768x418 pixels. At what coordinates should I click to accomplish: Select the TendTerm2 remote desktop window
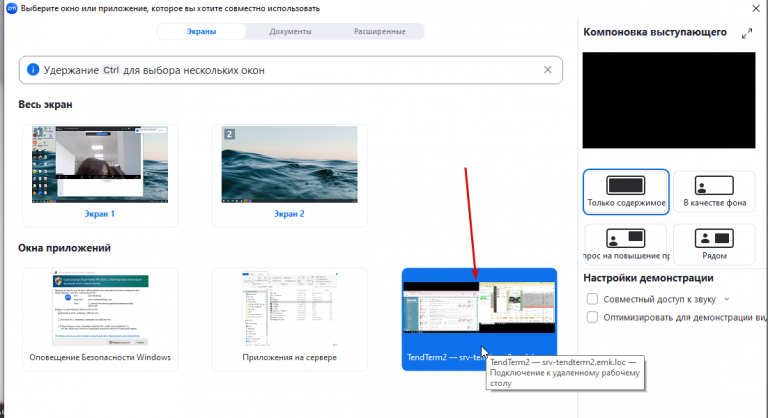(x=479, y=319)
